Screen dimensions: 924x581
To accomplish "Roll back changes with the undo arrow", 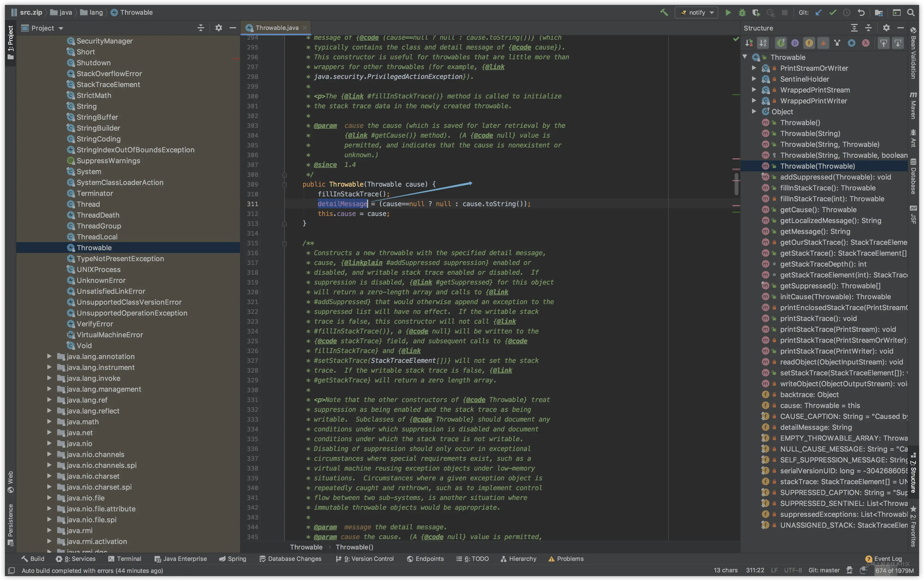I will click(x=861, y=12).
